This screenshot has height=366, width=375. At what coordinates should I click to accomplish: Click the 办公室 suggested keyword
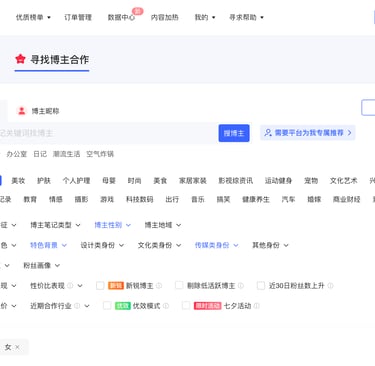[17, 154]
